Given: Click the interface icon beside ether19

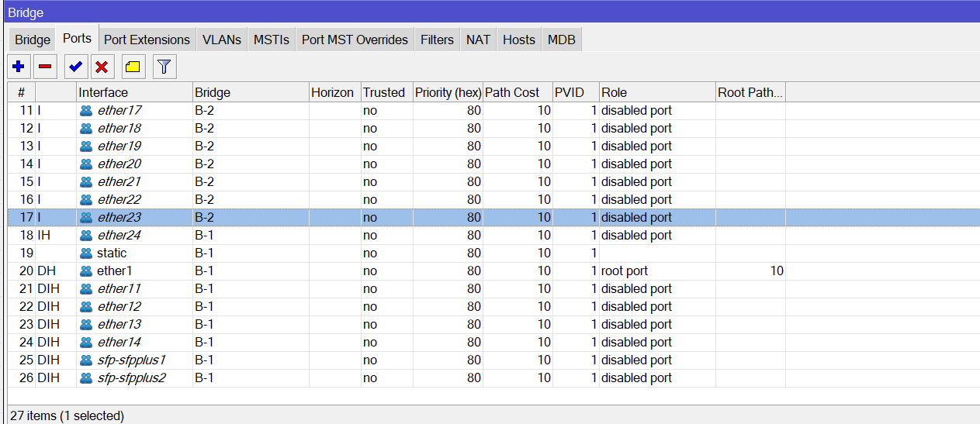Looking at the screenshot, I should [86, 147].
